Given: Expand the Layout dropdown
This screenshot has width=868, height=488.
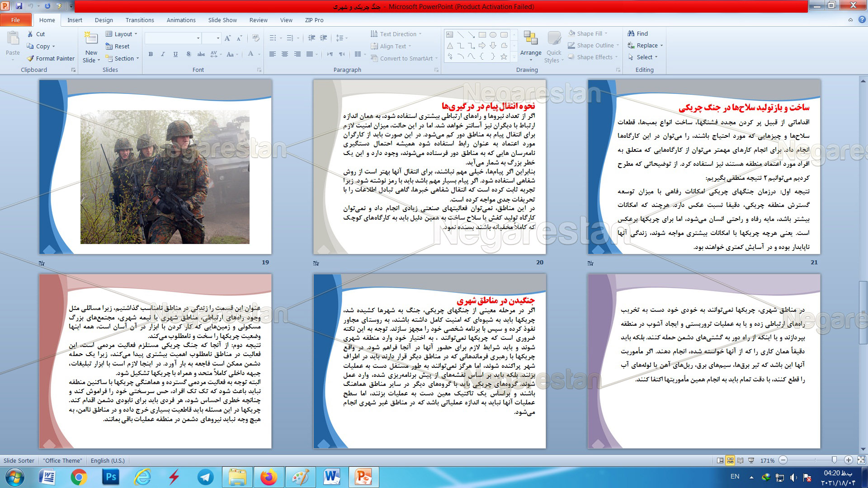Looking at the screenshot, I should (122, 34).
